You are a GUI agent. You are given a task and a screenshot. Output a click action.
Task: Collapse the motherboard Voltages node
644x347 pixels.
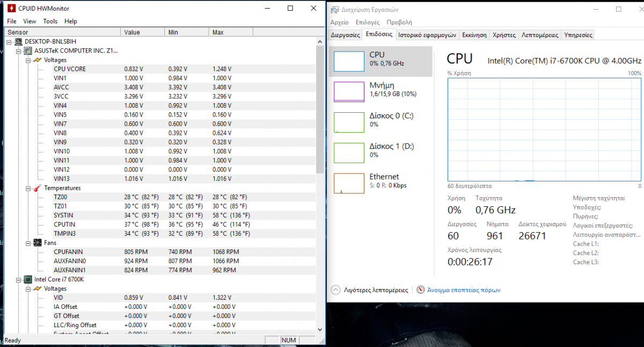[x=27, y=60]
